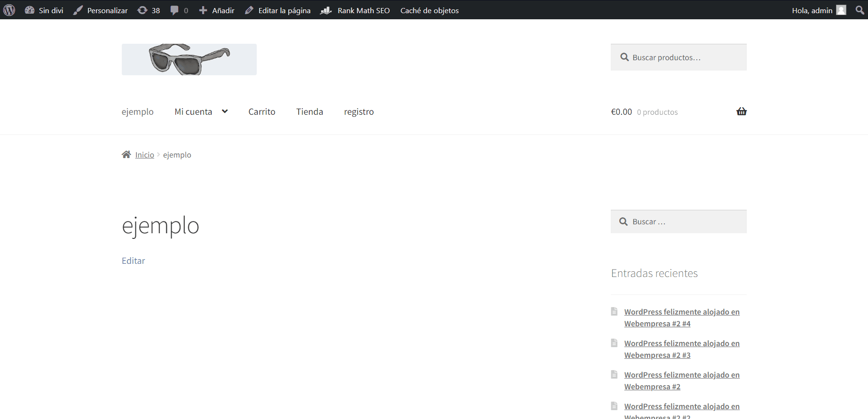
Task: Open the Tienda menu item
Action: pos(309,112)
